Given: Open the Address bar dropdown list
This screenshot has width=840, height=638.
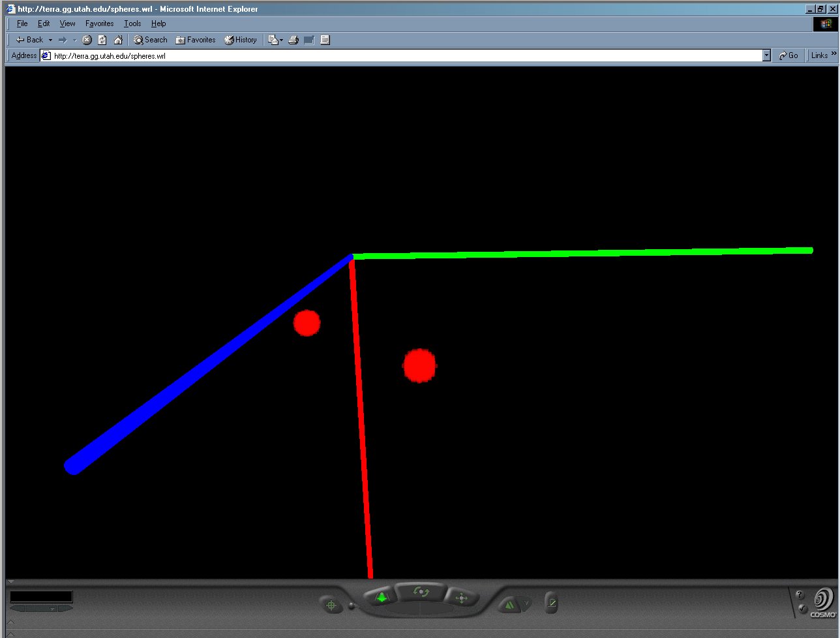Looking at the screenshot, I should 766,55.
